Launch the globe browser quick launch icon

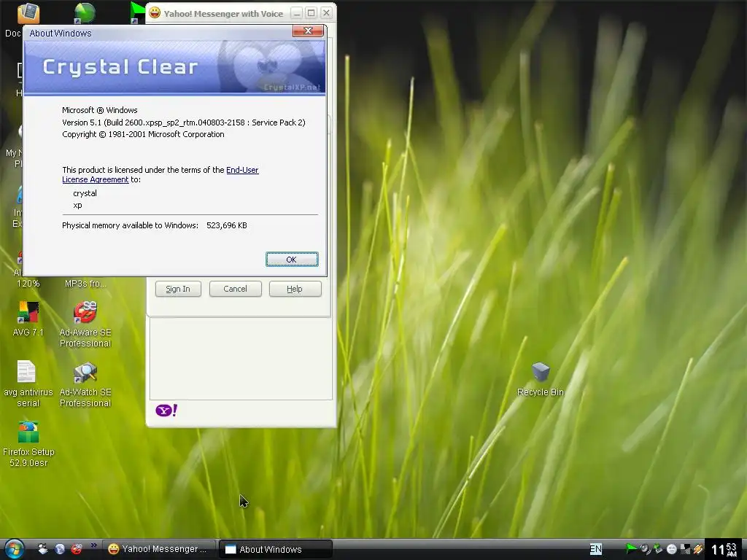tap(60, 549)
